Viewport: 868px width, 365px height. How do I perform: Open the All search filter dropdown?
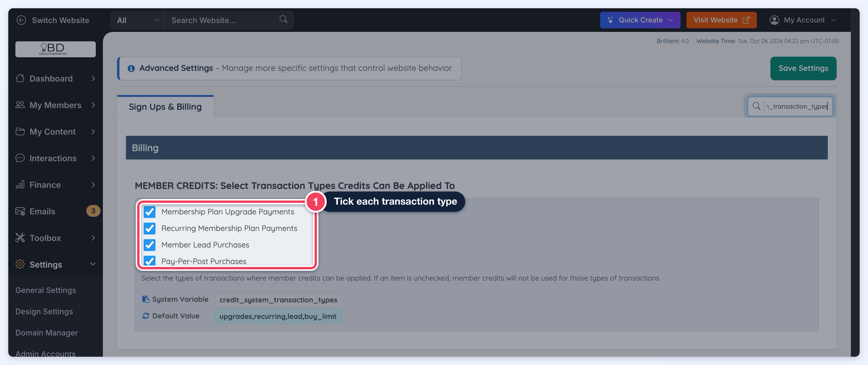click(x=137, y=20)
